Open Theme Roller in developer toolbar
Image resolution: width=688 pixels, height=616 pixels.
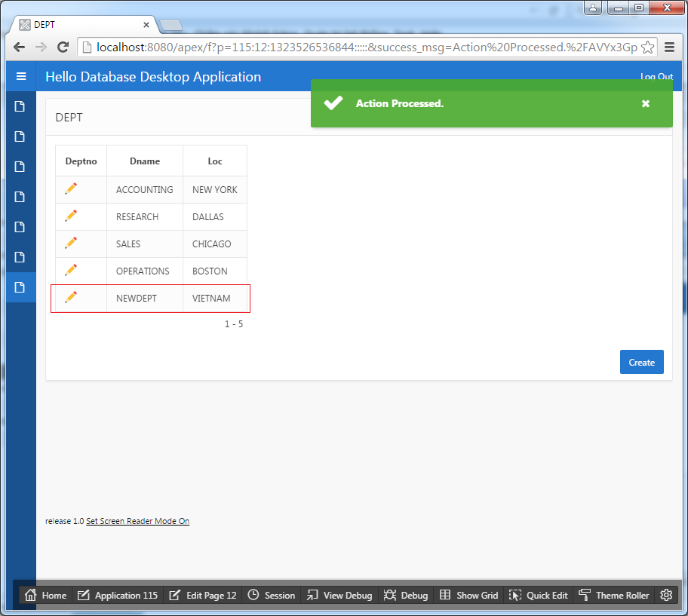coord(614,595)
